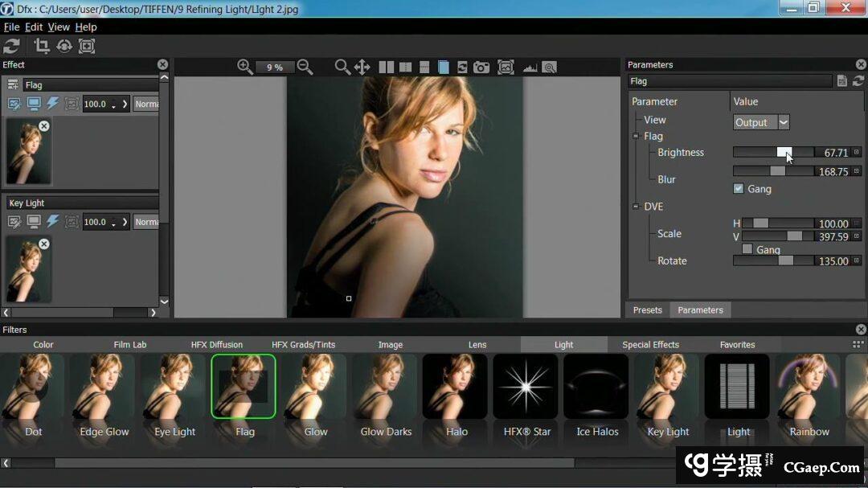Uncheck the Gang checkbox under Blur
The width and height of the screenshot is (868, 488).
[739, 189]
